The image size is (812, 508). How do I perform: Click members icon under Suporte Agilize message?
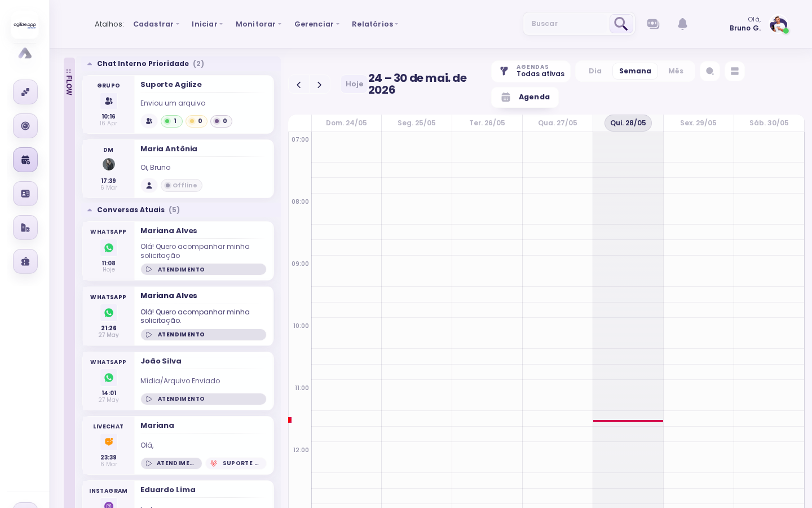click(x=149, y=121)
